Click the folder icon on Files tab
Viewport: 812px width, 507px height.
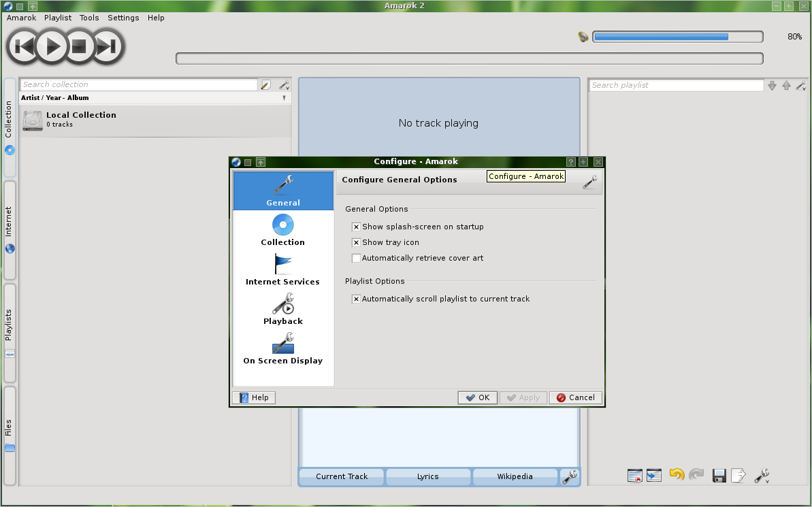tap(10, 448)
